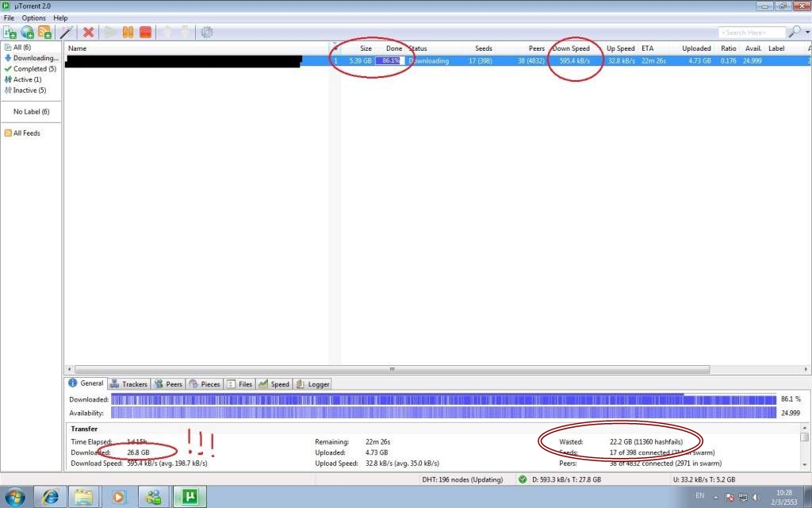Image resolution: width=812 pixels, height=508 pixels.
Task: Select All Feeds in the sidebar
Action: [x=22, y=133]
